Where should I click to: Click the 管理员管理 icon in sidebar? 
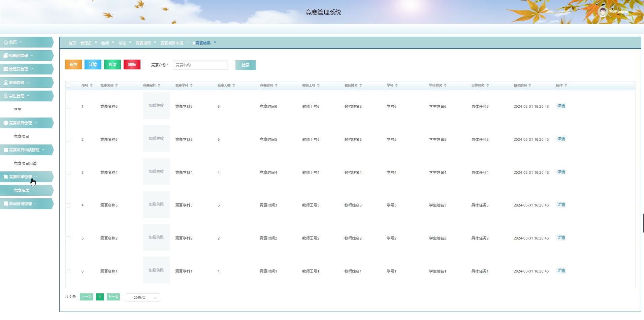[6, 69]
